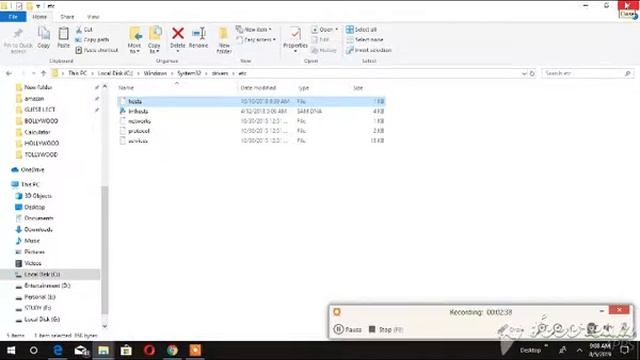Screen dimensions: 640x360
Task: Click the Draw recording tool
Action: point(511,329)
